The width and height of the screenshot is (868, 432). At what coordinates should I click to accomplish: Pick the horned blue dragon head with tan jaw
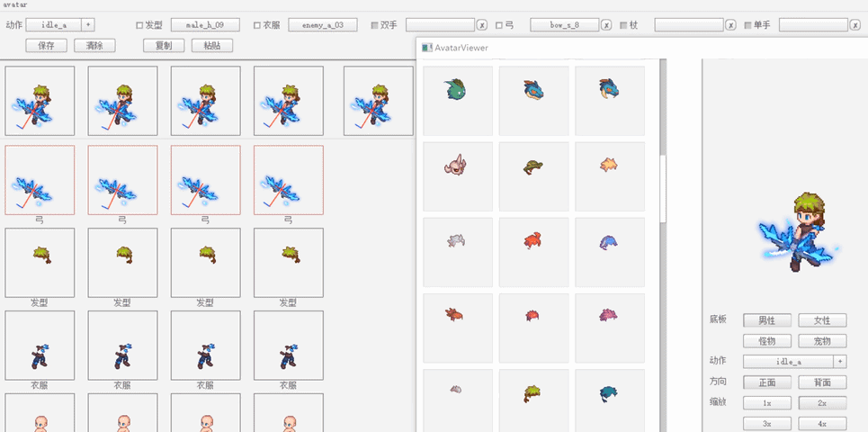(x=610, y=101)
